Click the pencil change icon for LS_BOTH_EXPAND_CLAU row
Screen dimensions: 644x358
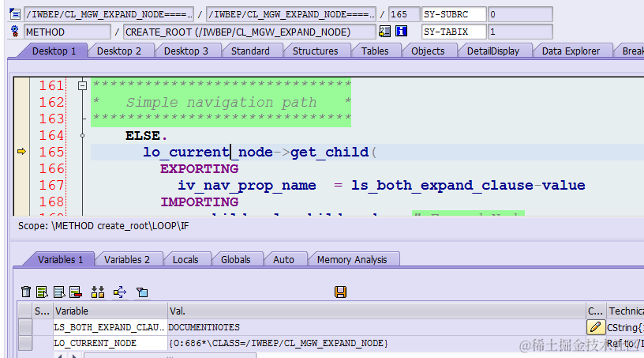pos(596,327)
